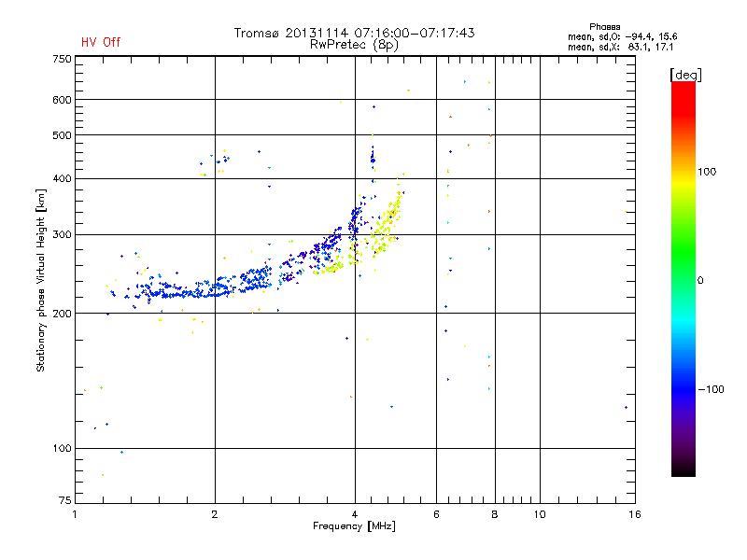Click y-axis tick label '600'
This screenshot has height=560, width=747.
[x=62, y=100]
